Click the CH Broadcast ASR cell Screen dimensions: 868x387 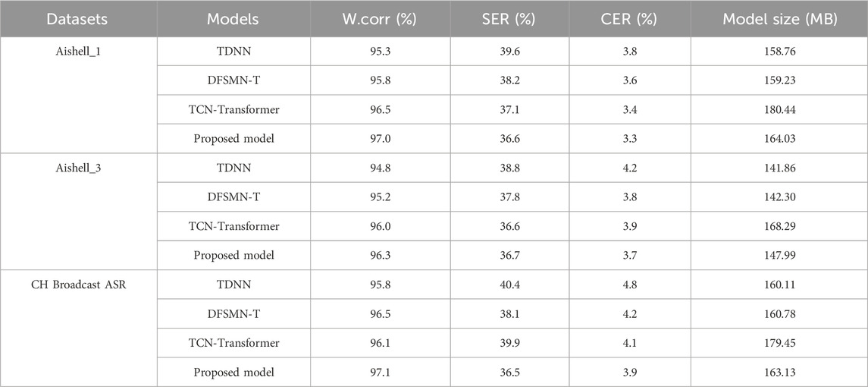[79, 285]
